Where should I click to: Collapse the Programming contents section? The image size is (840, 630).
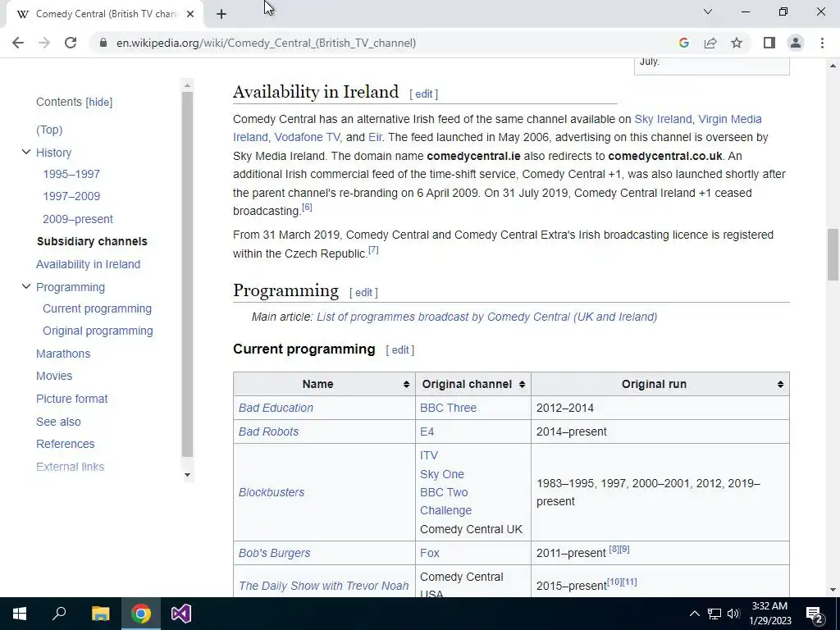pos(25,286)
